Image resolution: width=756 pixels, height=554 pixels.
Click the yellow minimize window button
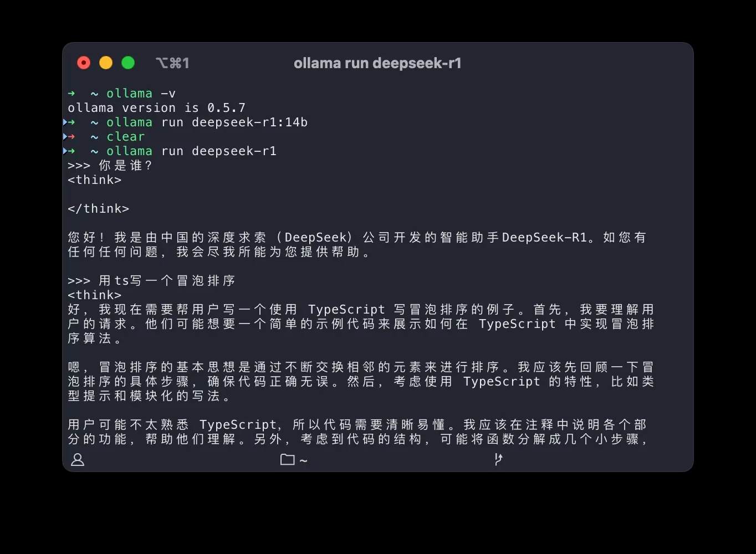click(106, 63)
